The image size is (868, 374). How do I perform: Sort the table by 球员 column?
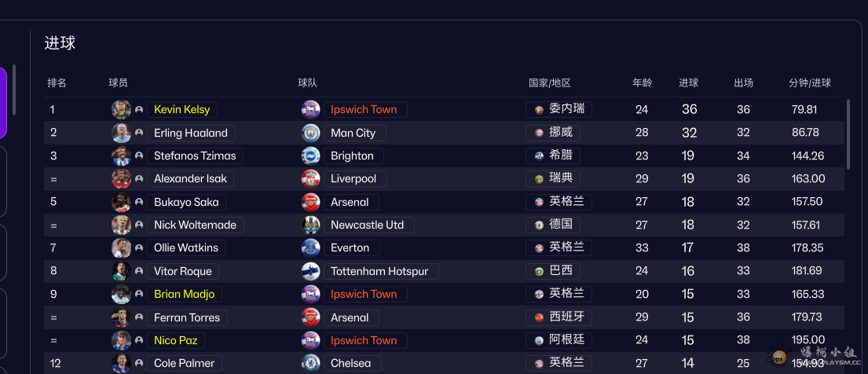pos(118,83)
